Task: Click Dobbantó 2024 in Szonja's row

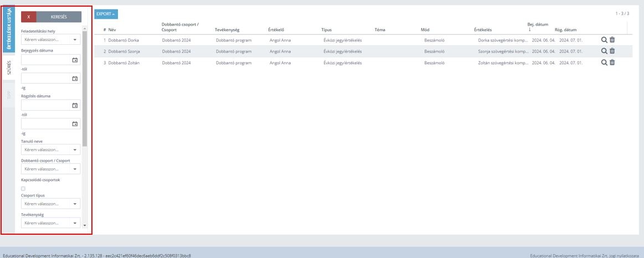Action: click(177, 51)
